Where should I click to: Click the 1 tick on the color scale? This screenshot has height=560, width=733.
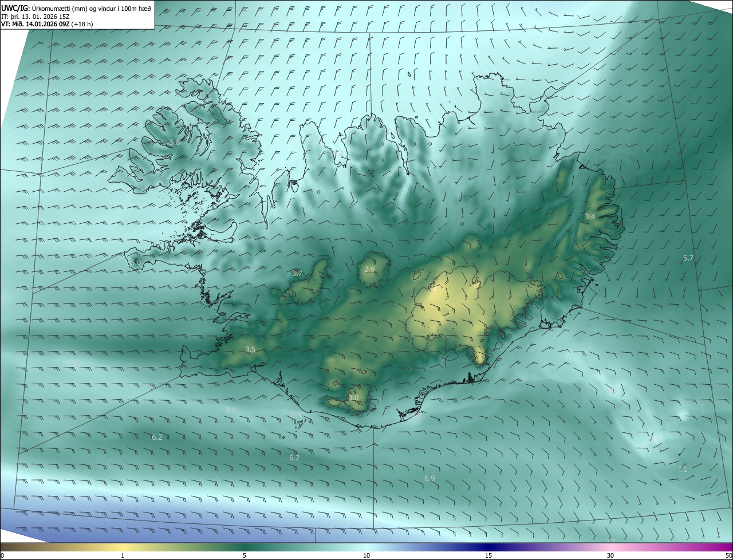[123, 555]
